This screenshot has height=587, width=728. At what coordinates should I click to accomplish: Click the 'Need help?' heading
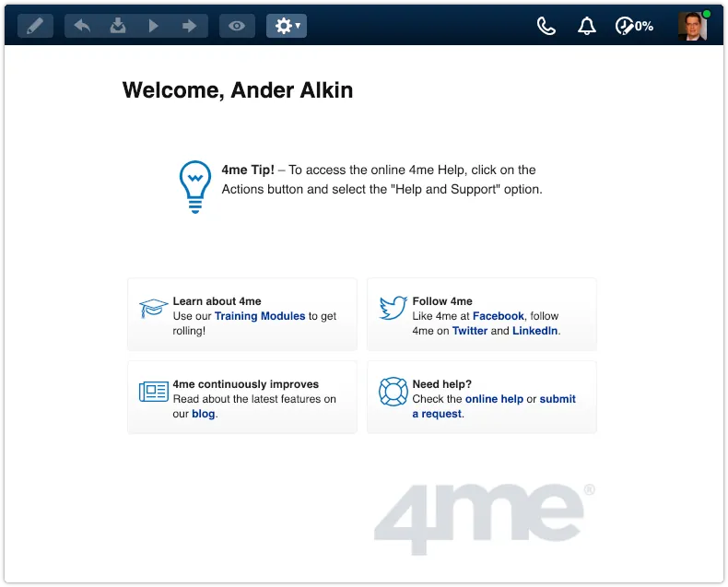[441, 384]
